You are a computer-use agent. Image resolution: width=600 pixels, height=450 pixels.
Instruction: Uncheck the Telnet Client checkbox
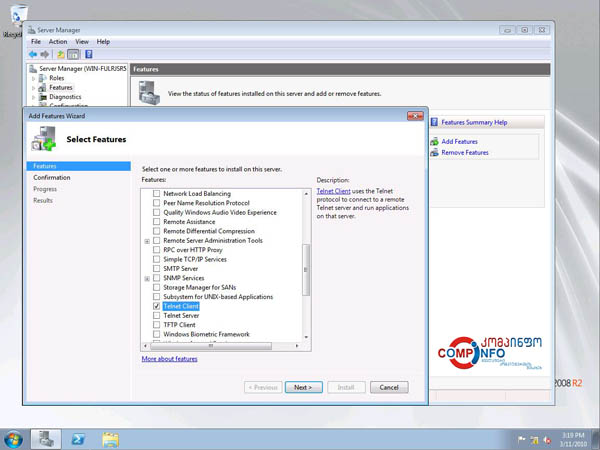click(157, 306)
